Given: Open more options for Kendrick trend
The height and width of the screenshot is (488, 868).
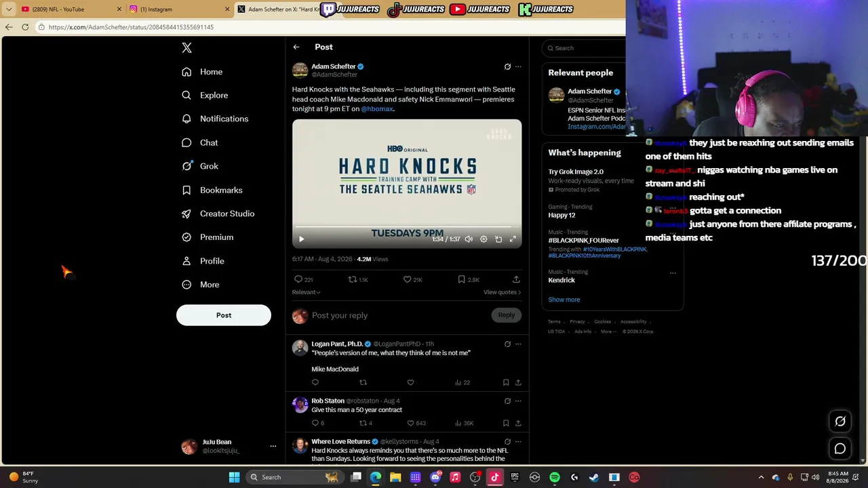Looking at the screenshot, I should click(x=673, y=273).
